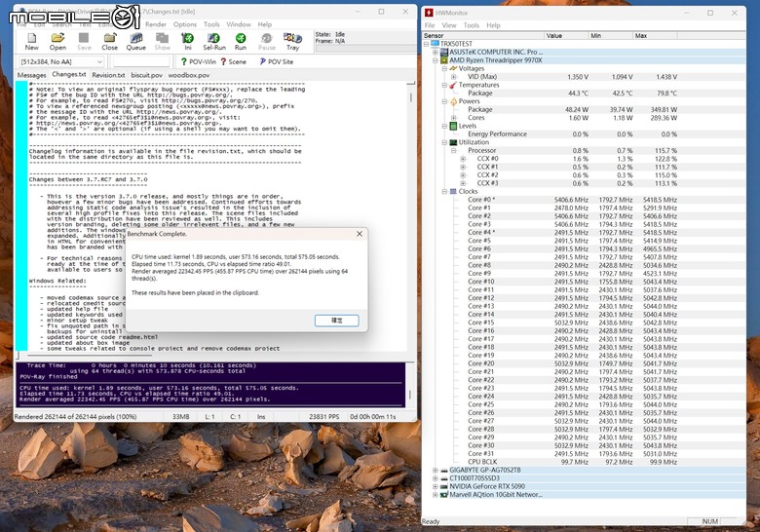Expand the CCX #3 entry
The width and height of the screenshot is (760, 532).
pos(463,183)
